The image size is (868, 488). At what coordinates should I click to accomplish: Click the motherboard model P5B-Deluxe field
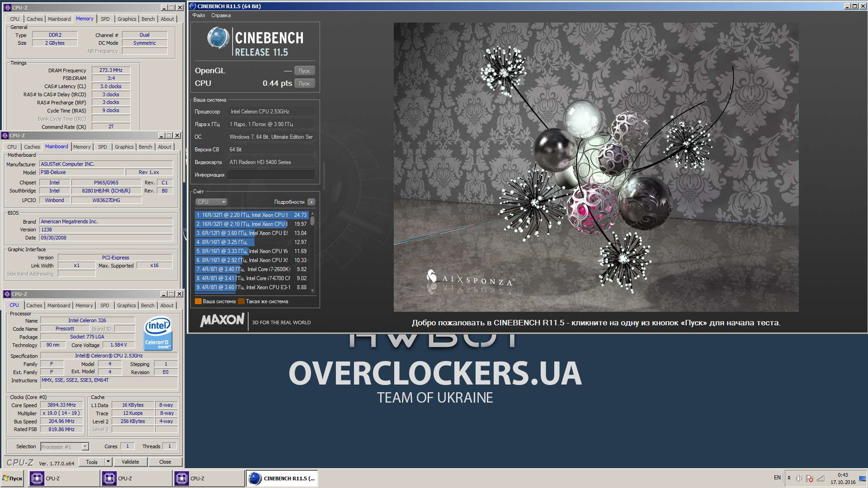tap(82, 172)
